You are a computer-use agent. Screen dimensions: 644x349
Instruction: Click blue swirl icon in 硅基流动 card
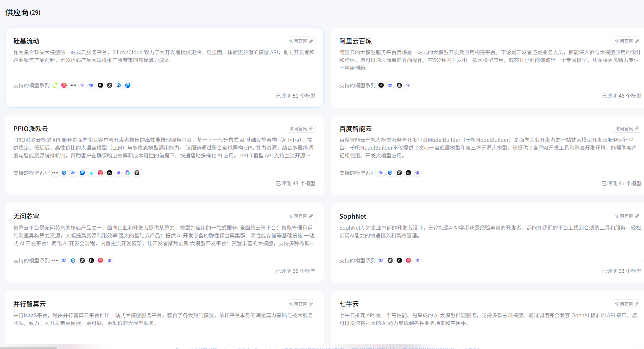click(128, 85)
